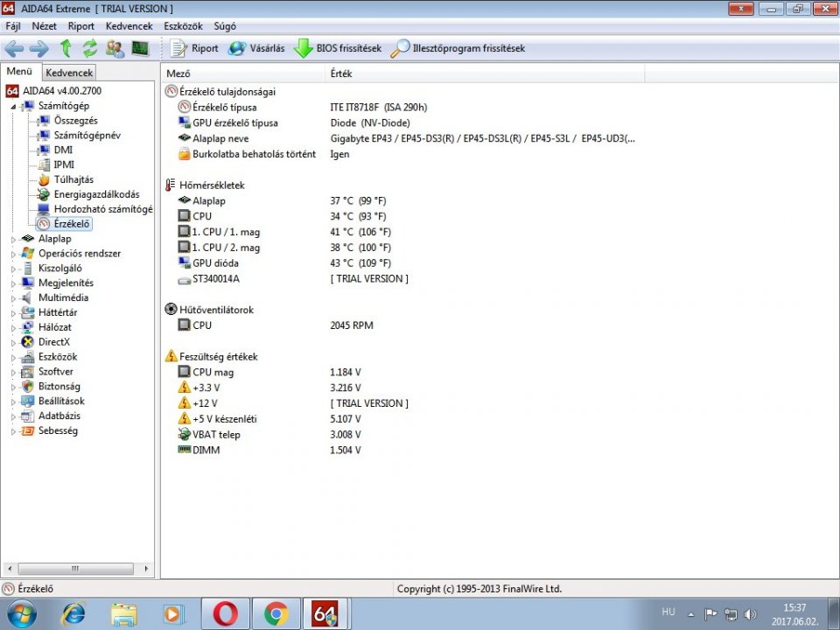This screenshot has height=630, width=840.
Task: Switch to the Menü tab
Action: (x=19, y=71)
